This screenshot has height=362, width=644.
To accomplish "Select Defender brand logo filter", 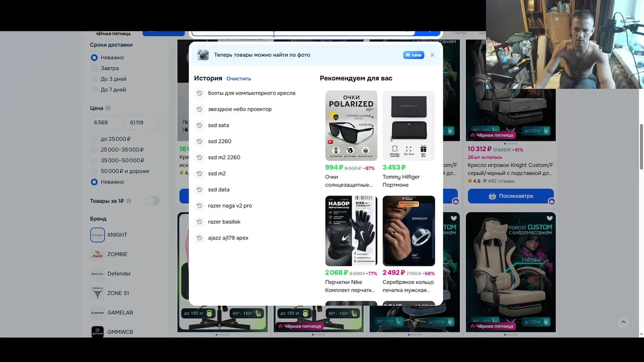I will (x=98, y=274).
